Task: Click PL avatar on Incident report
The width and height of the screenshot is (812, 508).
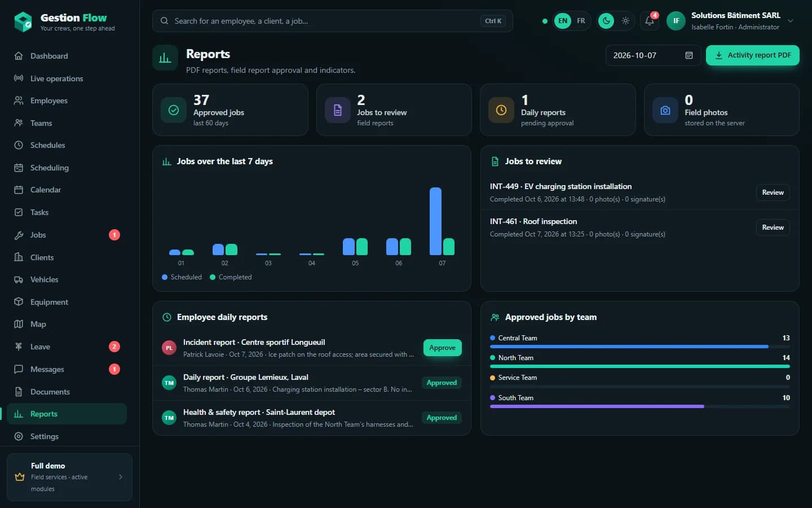Action: coord(169,348)
